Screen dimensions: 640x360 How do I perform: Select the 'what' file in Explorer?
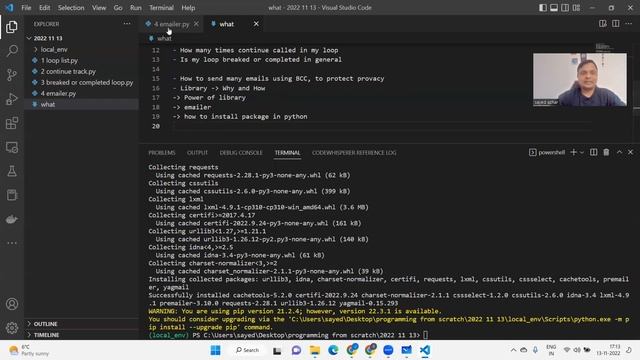(82, 104)
